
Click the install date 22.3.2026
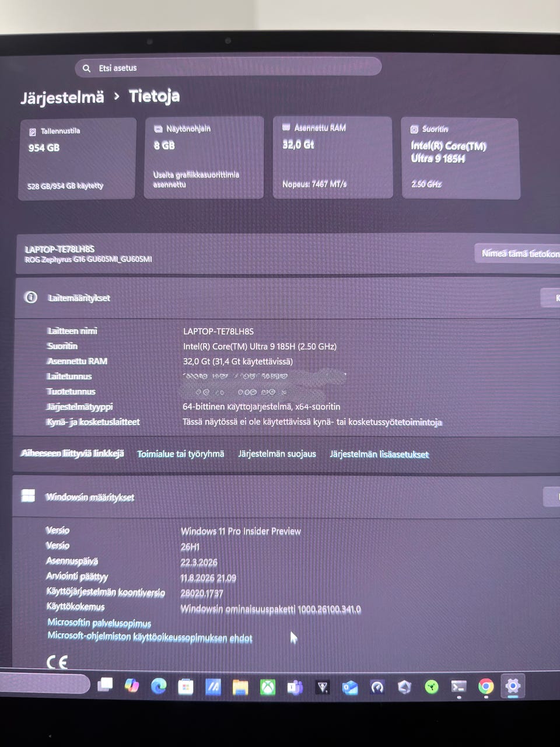[199, 563]
